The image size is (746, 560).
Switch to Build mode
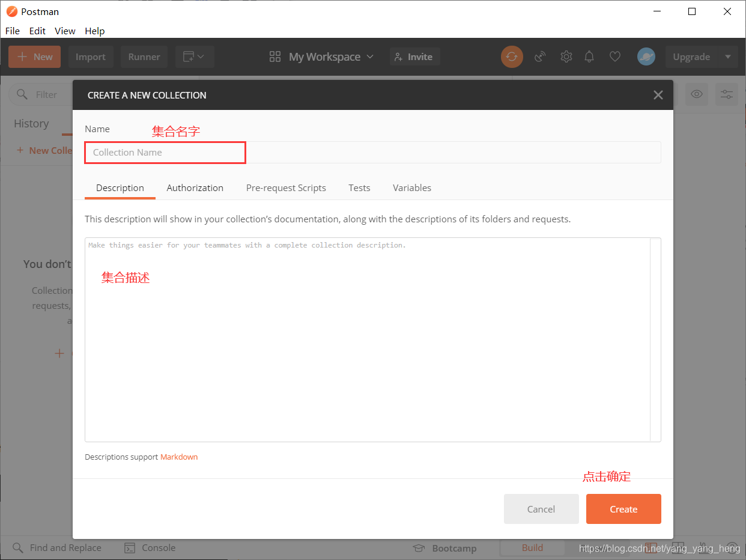coord(532,547)
